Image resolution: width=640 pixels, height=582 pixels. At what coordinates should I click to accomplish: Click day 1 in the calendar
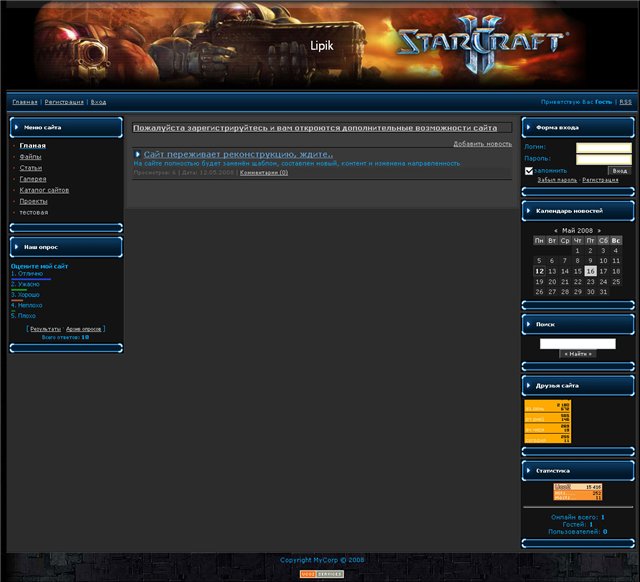(577, 251)
